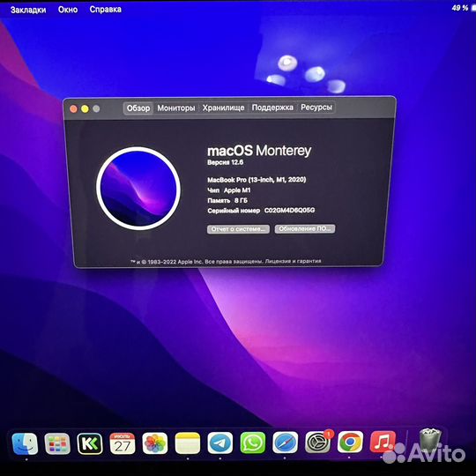Click the Чип Apple M1 line
Image resolution: width=476 pixels, height=476 pixels.
(x=229, y=190)
